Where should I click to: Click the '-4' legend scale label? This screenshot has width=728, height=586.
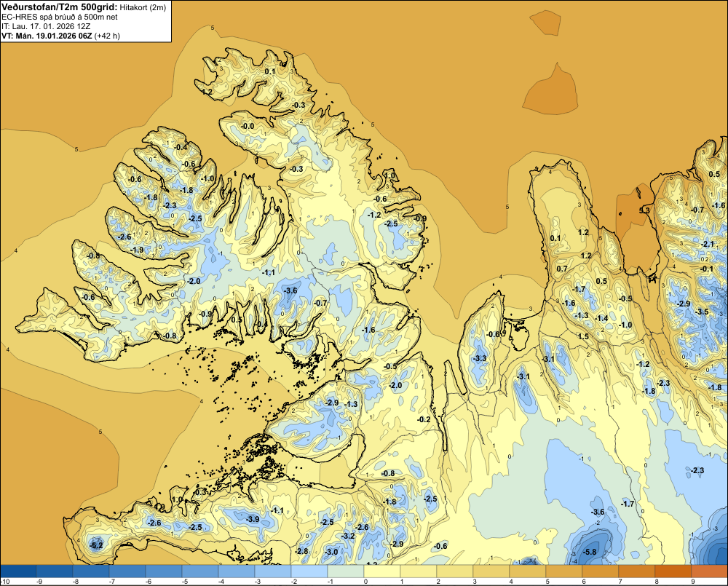(220, 582)
